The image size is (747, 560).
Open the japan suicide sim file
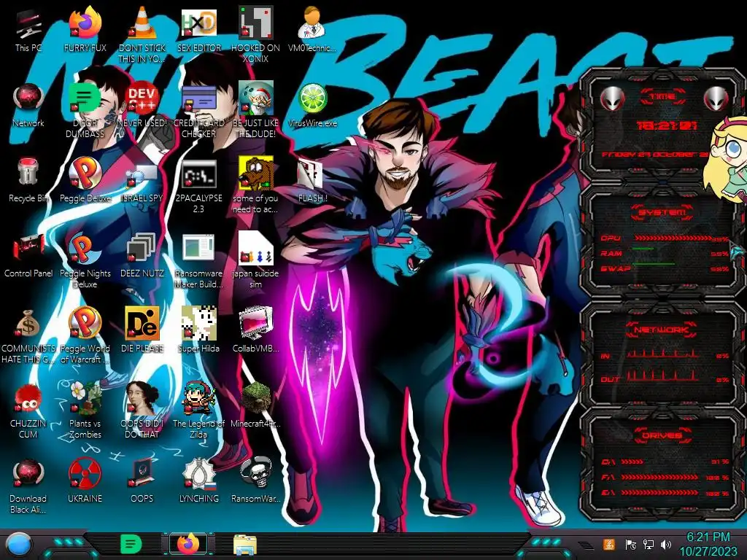[x=255, y=260]
